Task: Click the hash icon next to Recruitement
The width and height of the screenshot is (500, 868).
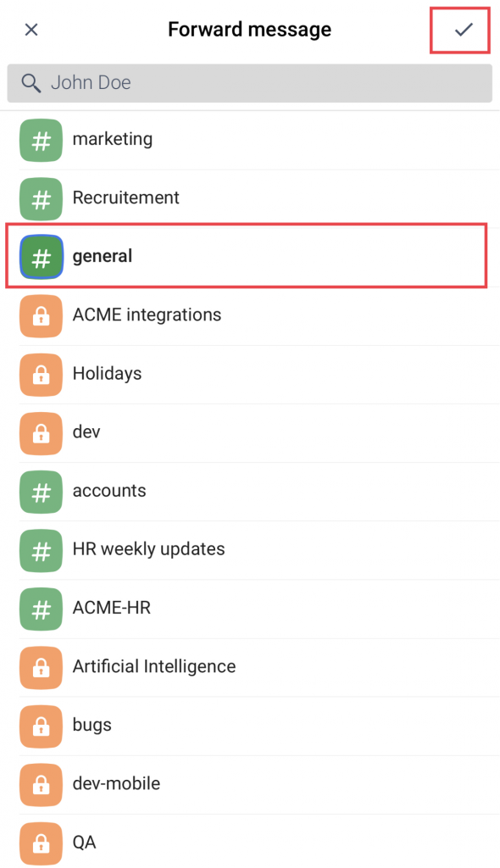Action: [40, 199]
